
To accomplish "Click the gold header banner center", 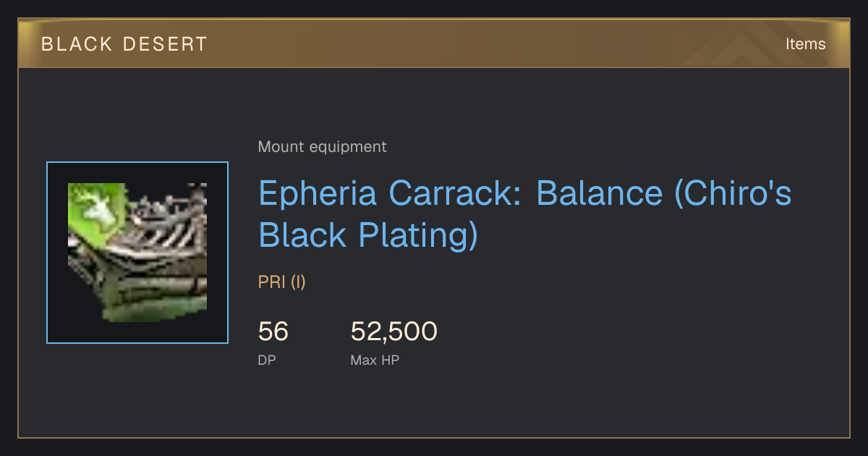I will pos(434,43).
